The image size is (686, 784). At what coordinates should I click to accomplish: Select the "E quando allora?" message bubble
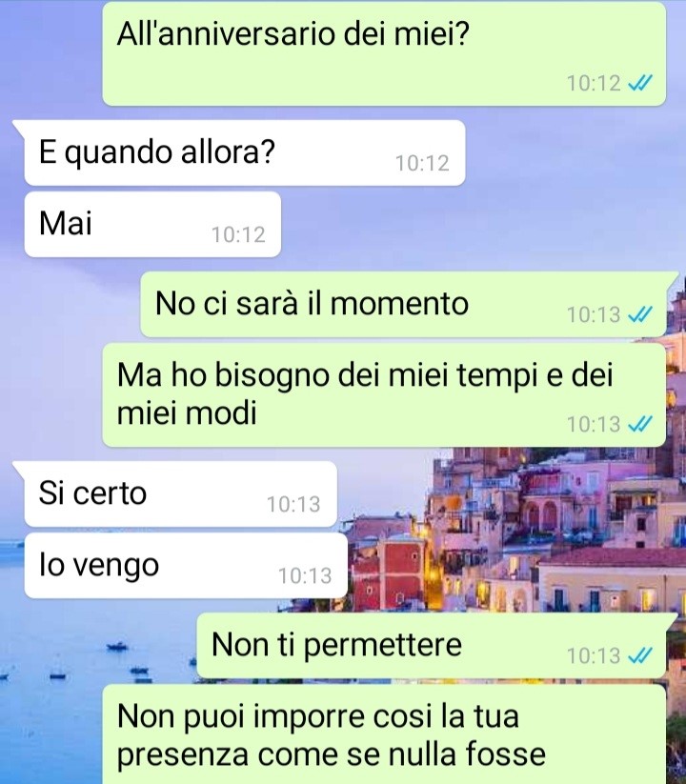coord(245,153)
